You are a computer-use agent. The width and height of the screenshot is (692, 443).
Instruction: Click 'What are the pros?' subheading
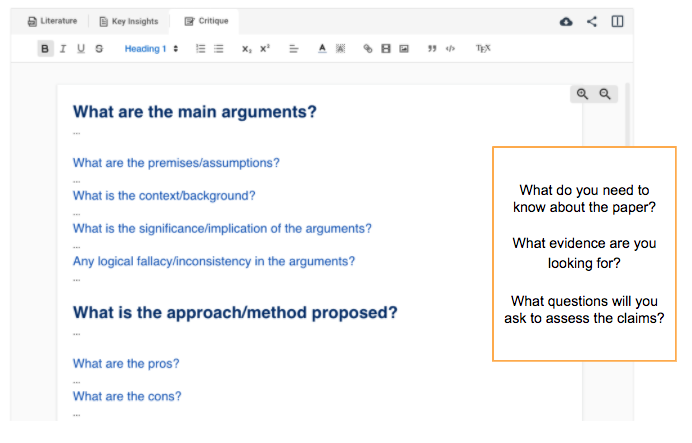(x=126, y=364)
